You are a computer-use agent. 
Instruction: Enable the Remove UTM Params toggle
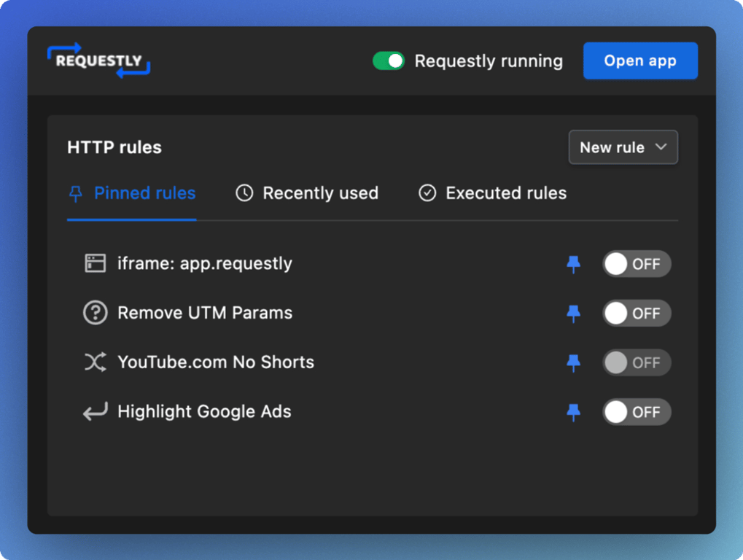pyautogui.click(x=636, y=314)
